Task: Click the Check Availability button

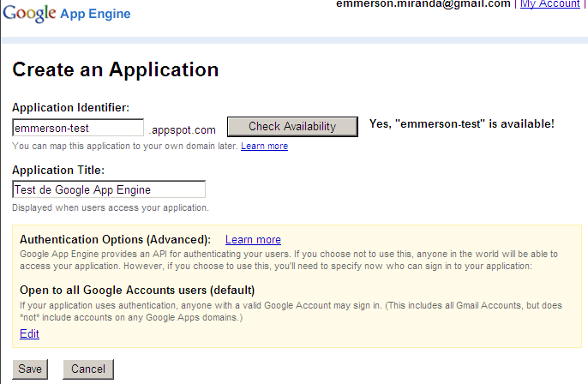Action: pyautogui.click(x=292, y=127)
